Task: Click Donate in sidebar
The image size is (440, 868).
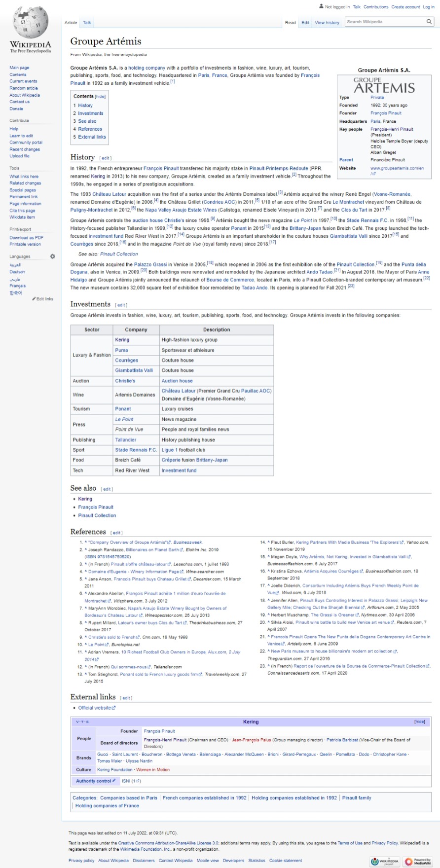Action: pos(16,109)
